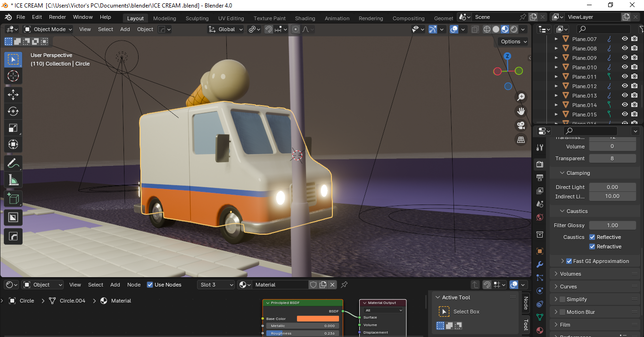Select the Add Cube tool
Viewport: 644px width, 337px height.
coord(13,199)
